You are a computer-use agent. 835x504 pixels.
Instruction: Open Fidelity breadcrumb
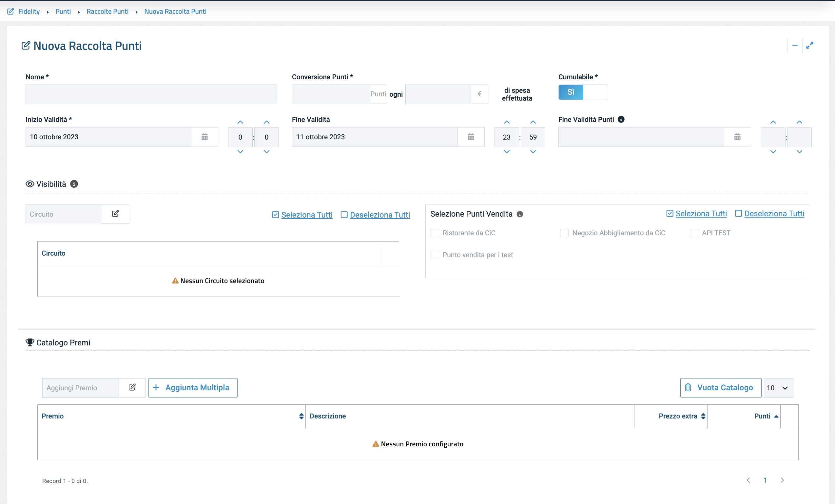29,11
